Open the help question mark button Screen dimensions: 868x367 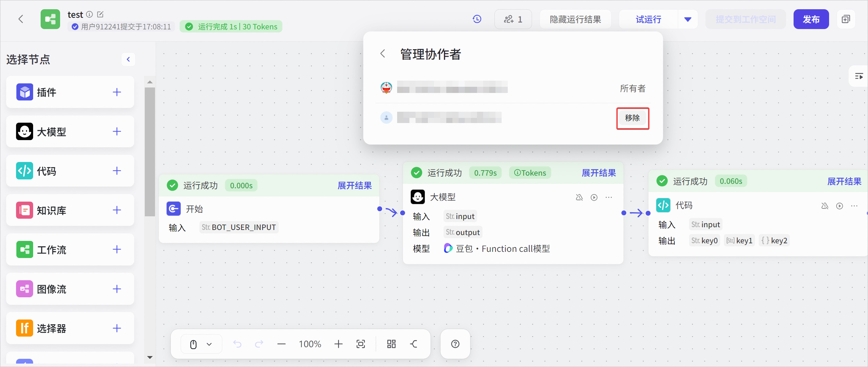[455, 344]
